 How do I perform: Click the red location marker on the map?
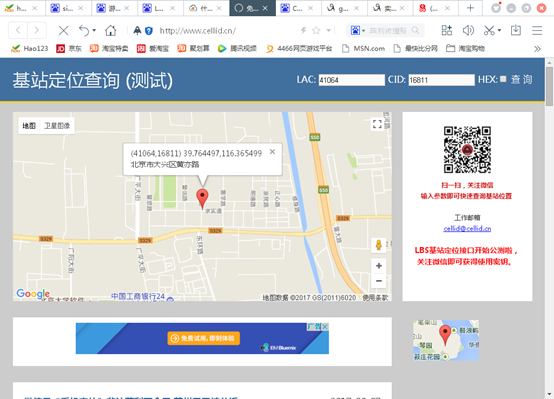pos(202,199)
